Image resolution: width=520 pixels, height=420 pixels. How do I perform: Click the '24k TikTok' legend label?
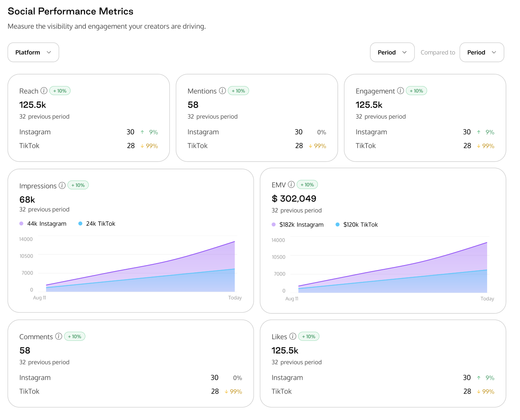point(101,224)
